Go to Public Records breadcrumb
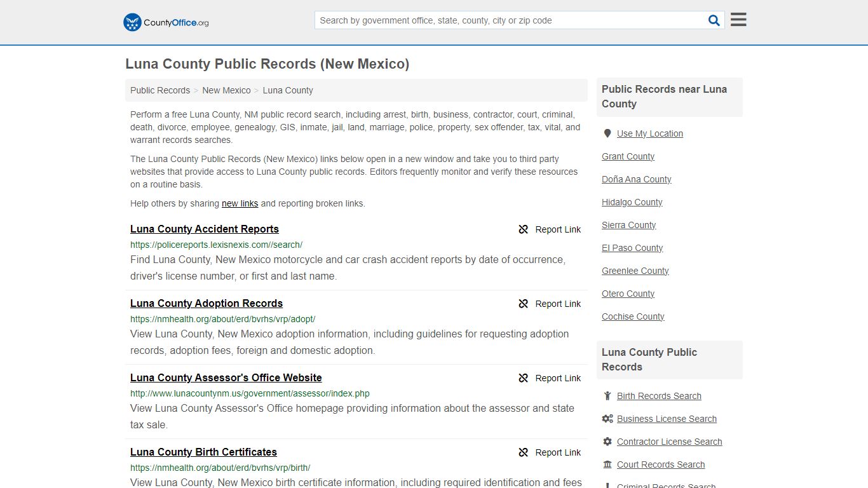 [160, 90]
